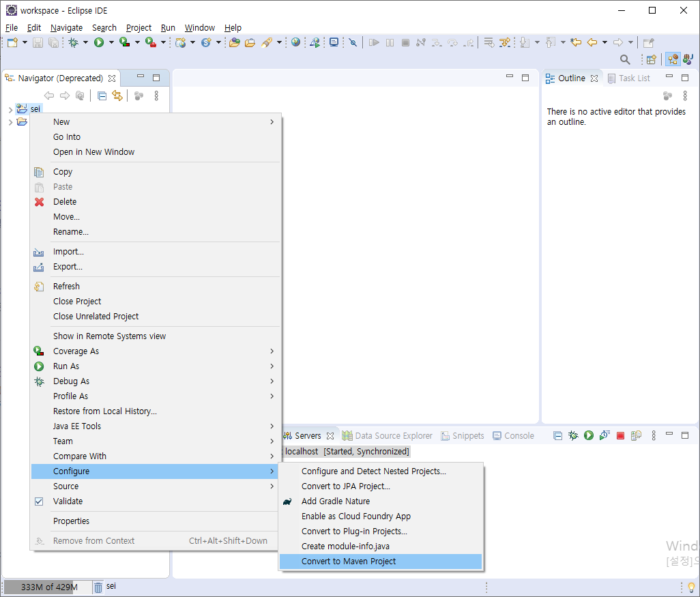
Task: Open the Navigate menu
Action: pos(66,28)
